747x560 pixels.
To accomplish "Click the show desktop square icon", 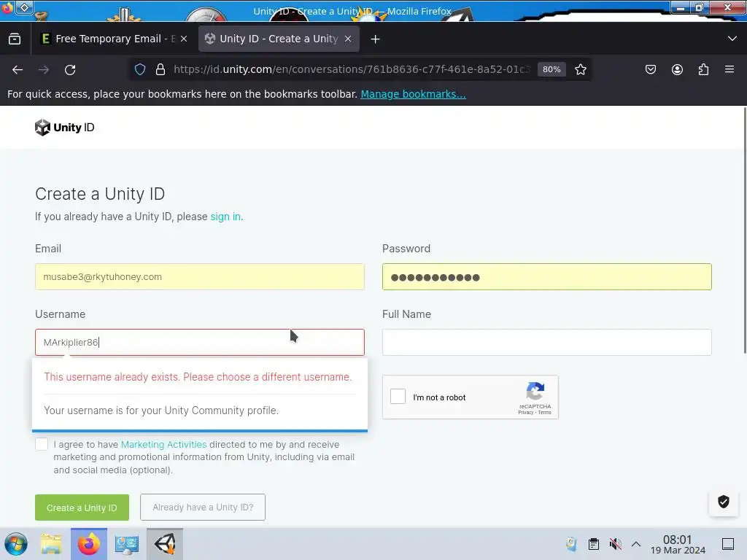I will click(728, 544).
